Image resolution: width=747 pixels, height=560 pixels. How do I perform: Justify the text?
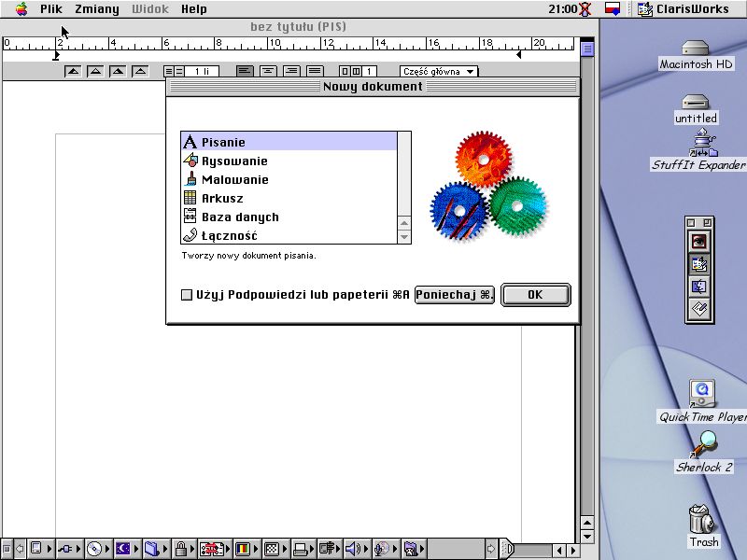[x=315, y=72]
